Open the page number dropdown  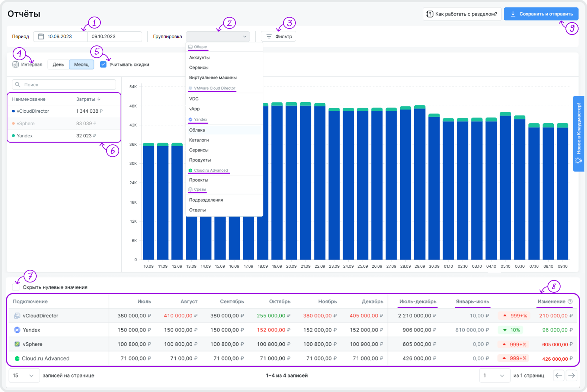[x=494, y=375]
